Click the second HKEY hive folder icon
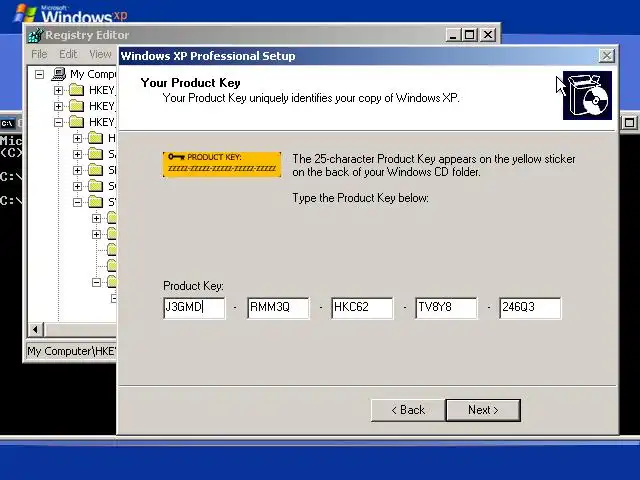This screenshot has height=480, width=640. click(76, 106)
